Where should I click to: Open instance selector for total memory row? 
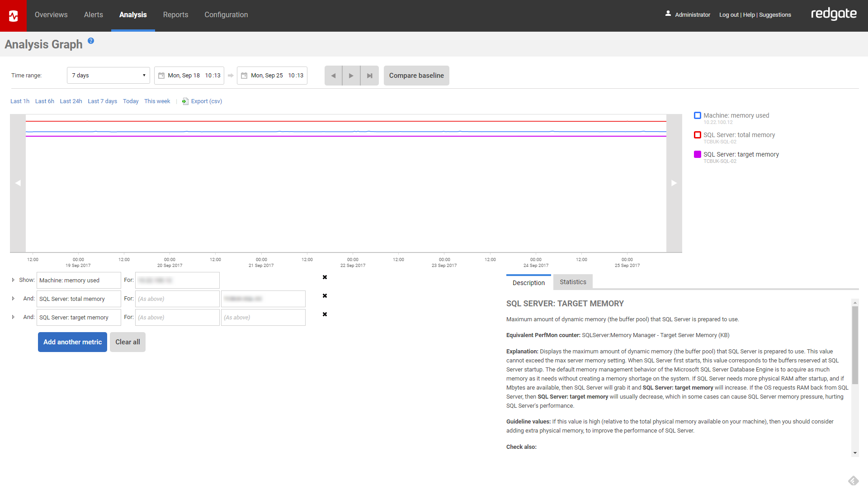click(x=263, y=299)
